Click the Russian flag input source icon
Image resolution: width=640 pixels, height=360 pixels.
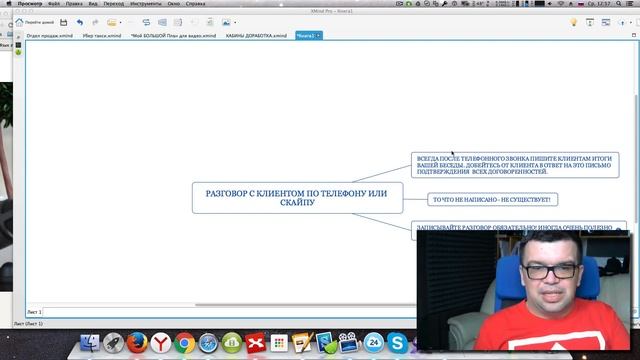click(x=580, y=4)
